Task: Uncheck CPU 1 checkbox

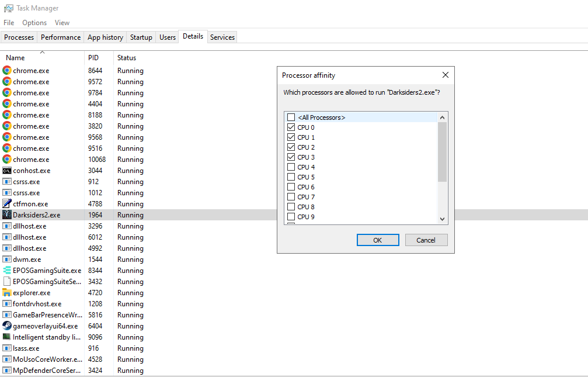Action: (291, 137)
